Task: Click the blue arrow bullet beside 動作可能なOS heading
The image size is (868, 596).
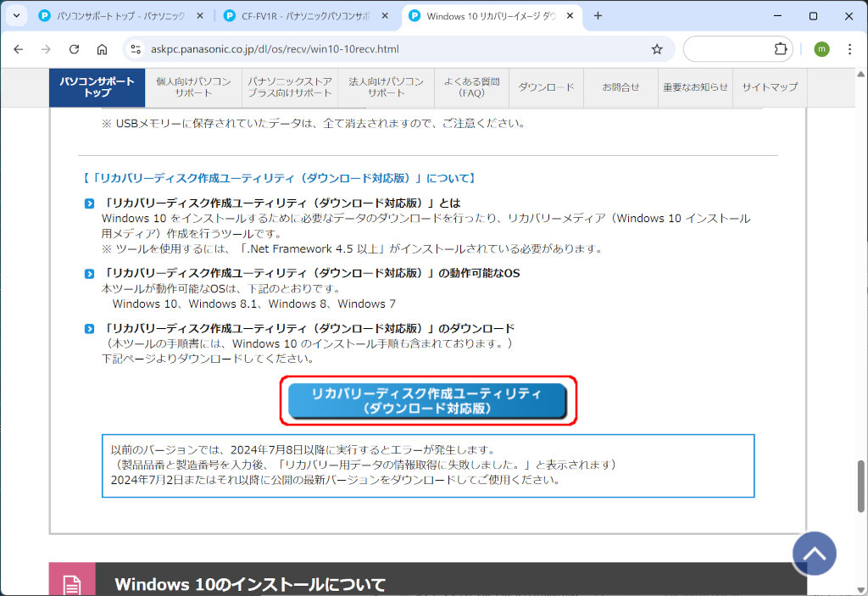Action: click(x=89, y=274)
